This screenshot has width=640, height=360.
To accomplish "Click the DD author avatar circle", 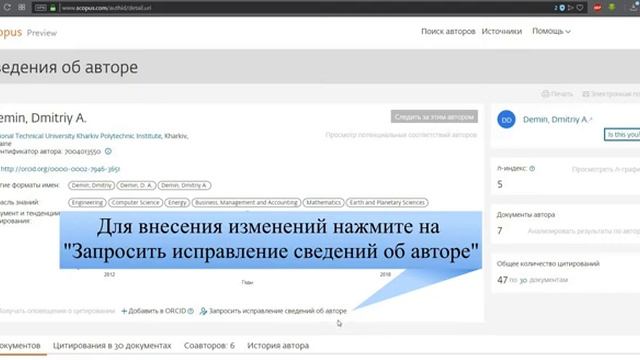I will 506,120.
